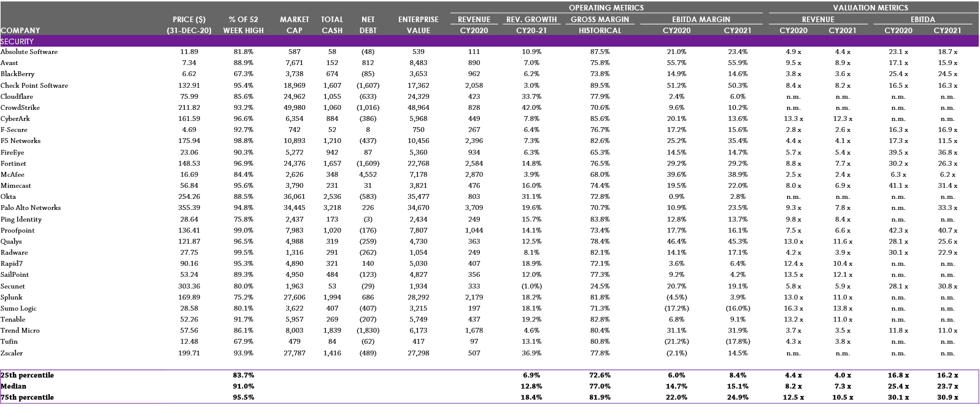Click McAfee's net debt value 4,552
This screenshot has width=980, height=407.
tap(368, 174)
